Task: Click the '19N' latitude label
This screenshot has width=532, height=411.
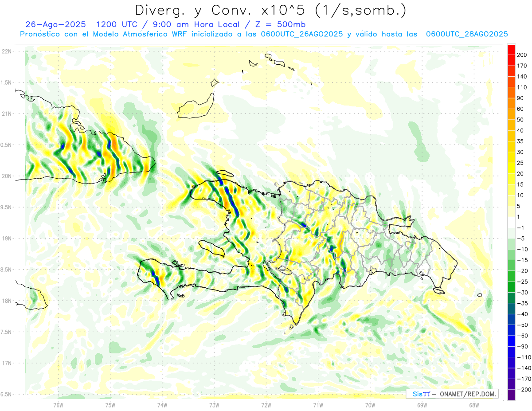Action: tap(7, 239)
